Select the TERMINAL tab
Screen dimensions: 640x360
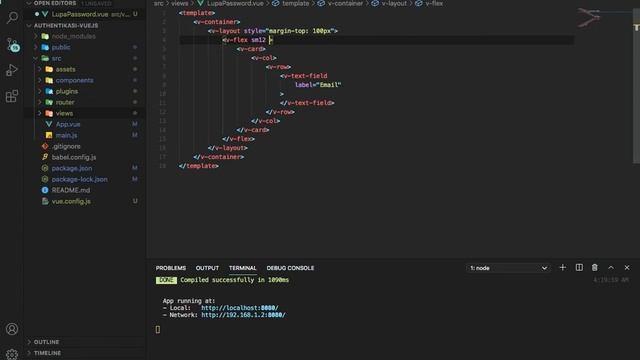(242, 268)
